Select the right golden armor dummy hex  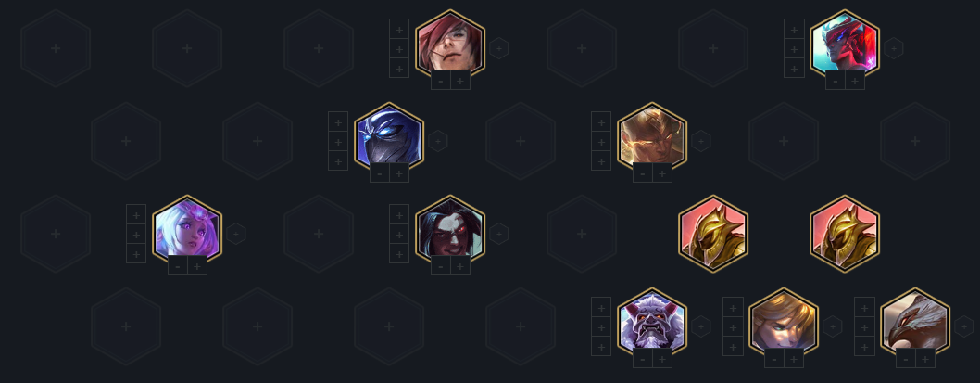point(845,234)
